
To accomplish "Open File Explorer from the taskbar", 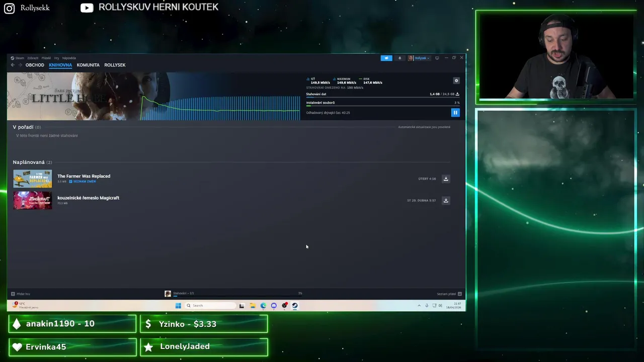I will point(253,305).
